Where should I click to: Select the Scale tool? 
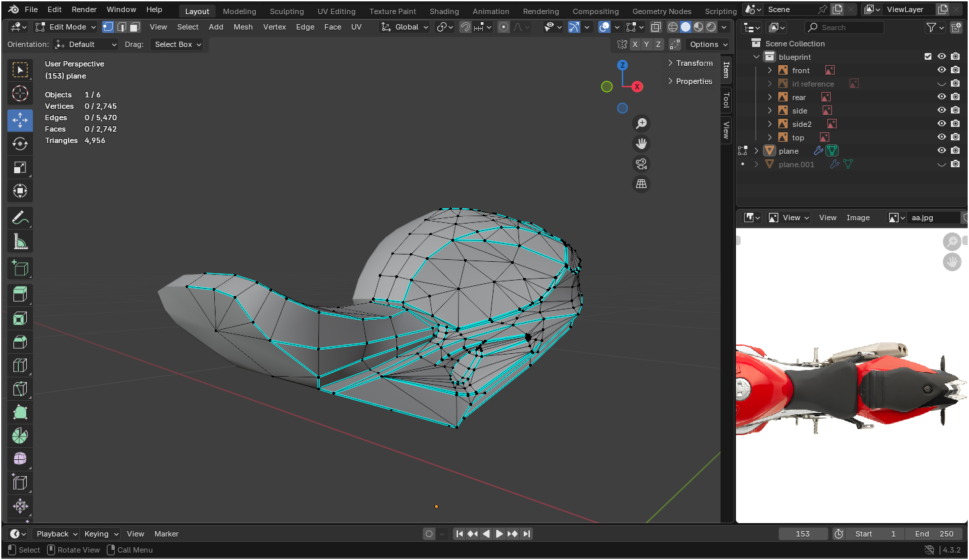pos(20,168)
